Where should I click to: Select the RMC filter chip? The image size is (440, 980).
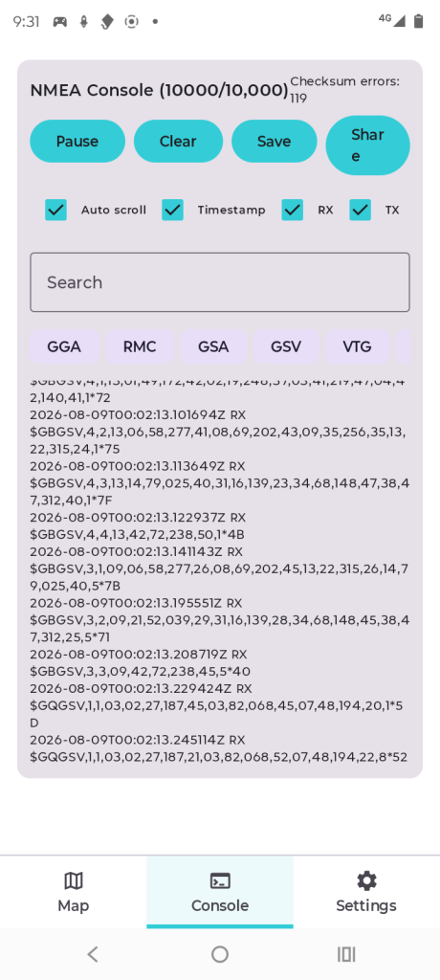pos(140,346)
